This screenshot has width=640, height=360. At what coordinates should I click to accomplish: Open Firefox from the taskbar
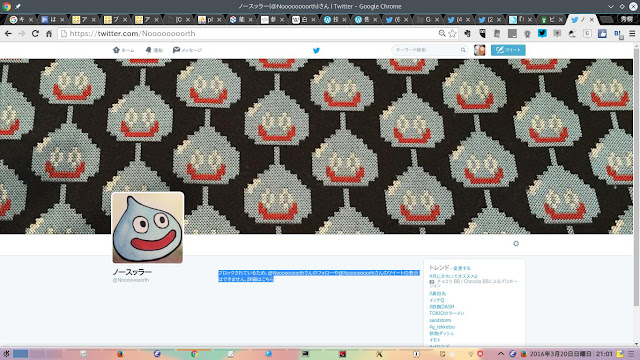click(120, 354)
